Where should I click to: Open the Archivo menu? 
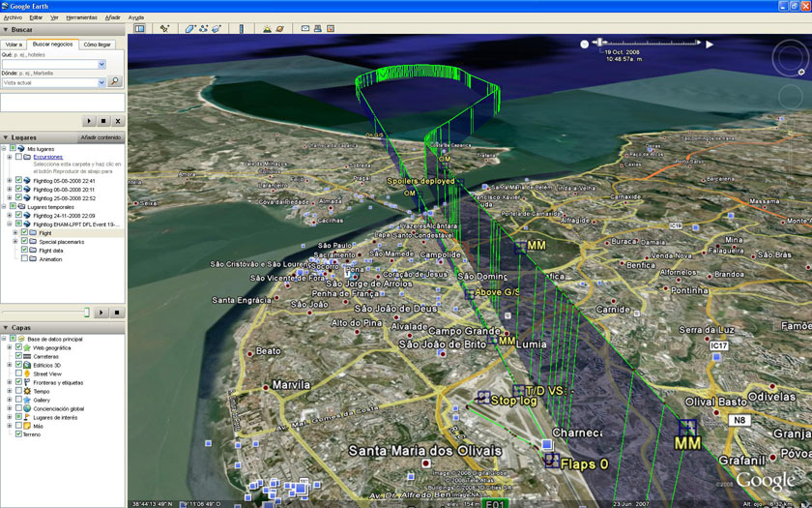(13, 17)
